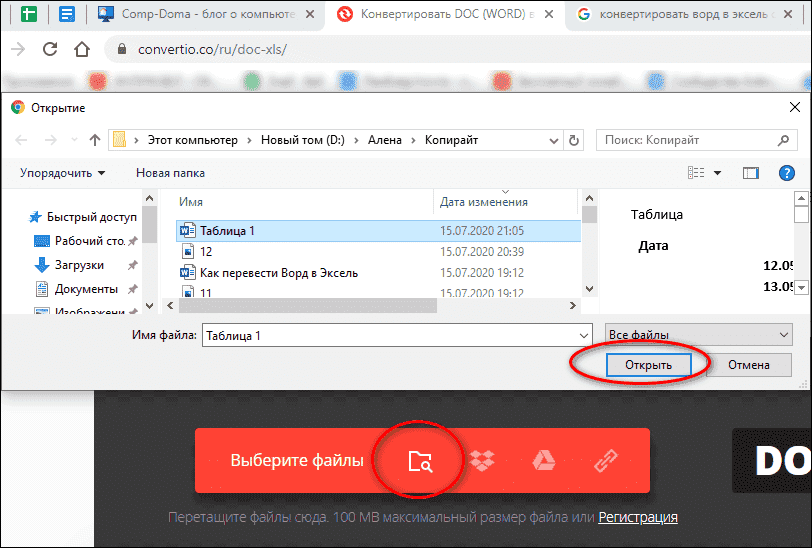
Task: Click the browser forward arrow
Action: click(x=18, y=49)
